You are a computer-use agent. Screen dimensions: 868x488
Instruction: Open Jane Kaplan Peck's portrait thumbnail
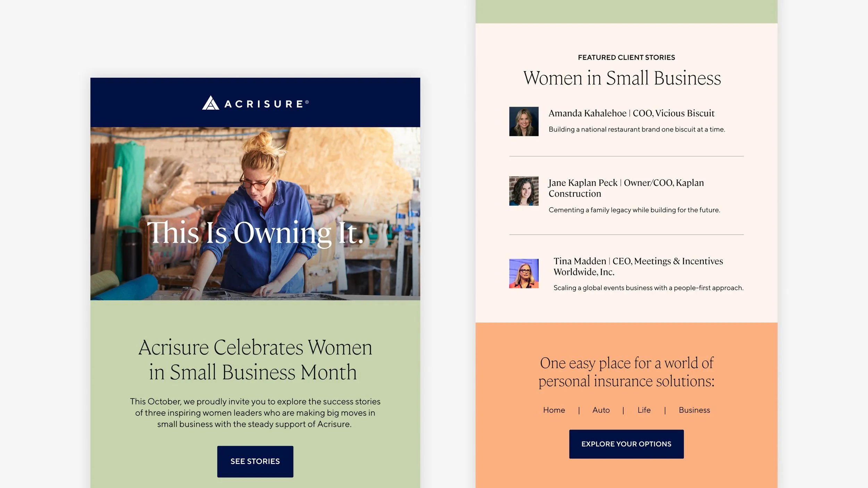(x=524, y=191)
